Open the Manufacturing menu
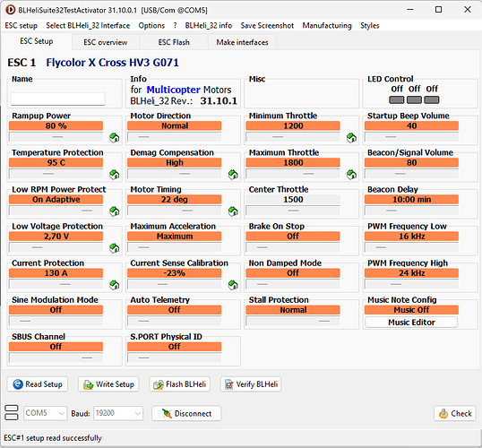Image resolution: width=482 pixels, height=448 pixels. click(327, 25)
